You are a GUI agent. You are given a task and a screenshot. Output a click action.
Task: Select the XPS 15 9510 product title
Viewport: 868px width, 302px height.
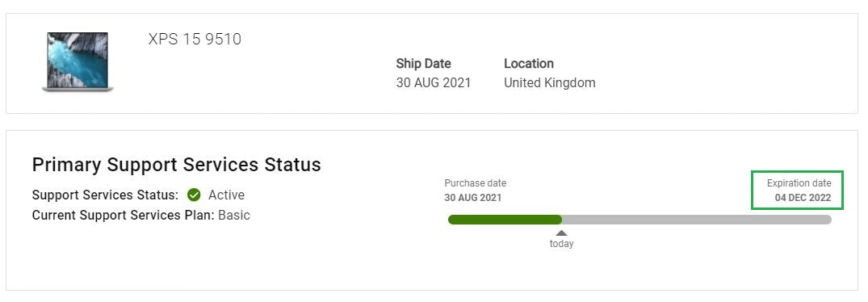[x=195, y=40]
